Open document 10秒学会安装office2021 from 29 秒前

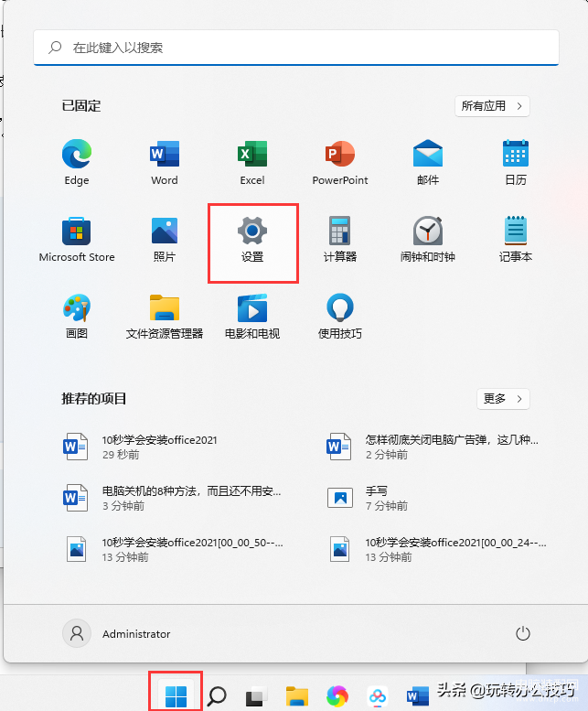tap(142, 447)
